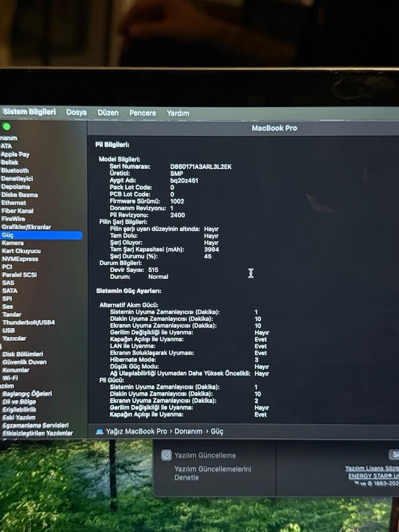Image resolution: width=399 pixels, height=532 pixels.
Task: Click the green zoom window button
Action: (x=6, y=127)
